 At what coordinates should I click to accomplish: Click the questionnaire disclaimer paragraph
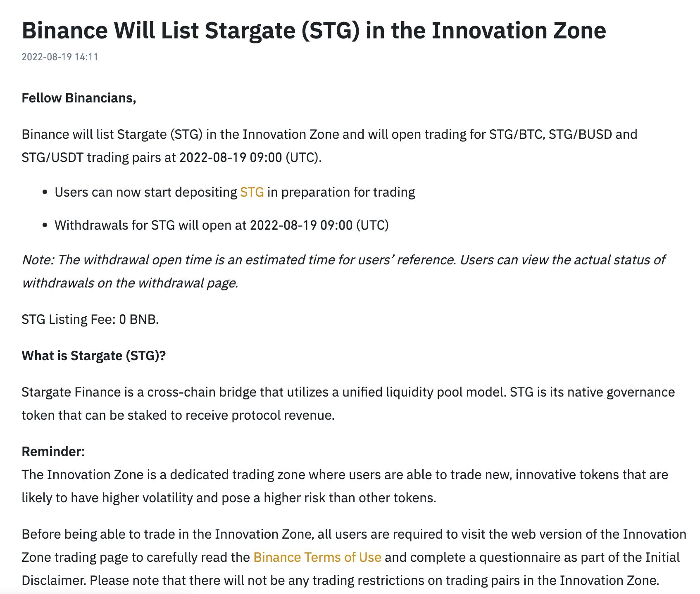354,558
